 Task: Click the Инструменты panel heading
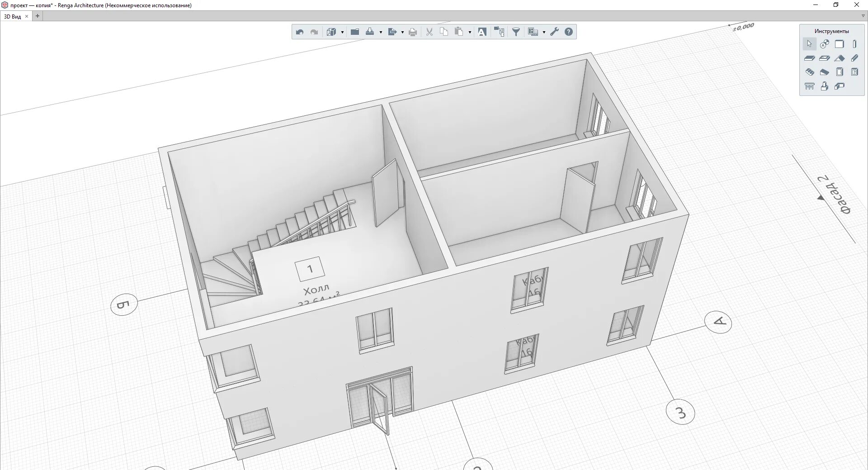click(832, 31)
